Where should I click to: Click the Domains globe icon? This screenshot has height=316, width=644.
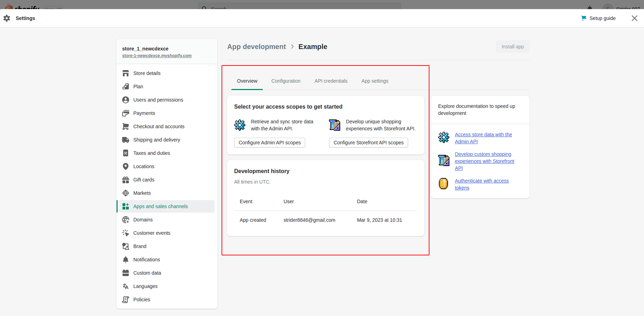point(126,220)
